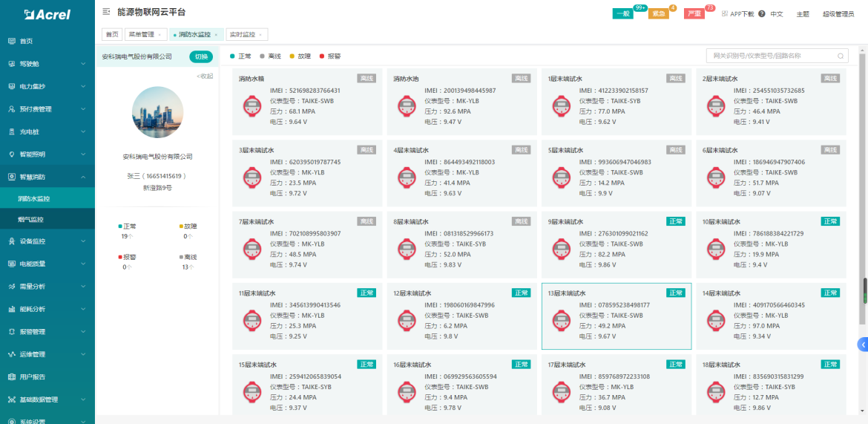868x424 pixels.
Task: Toggle the 离线 status filter
Action: [270, 56]
